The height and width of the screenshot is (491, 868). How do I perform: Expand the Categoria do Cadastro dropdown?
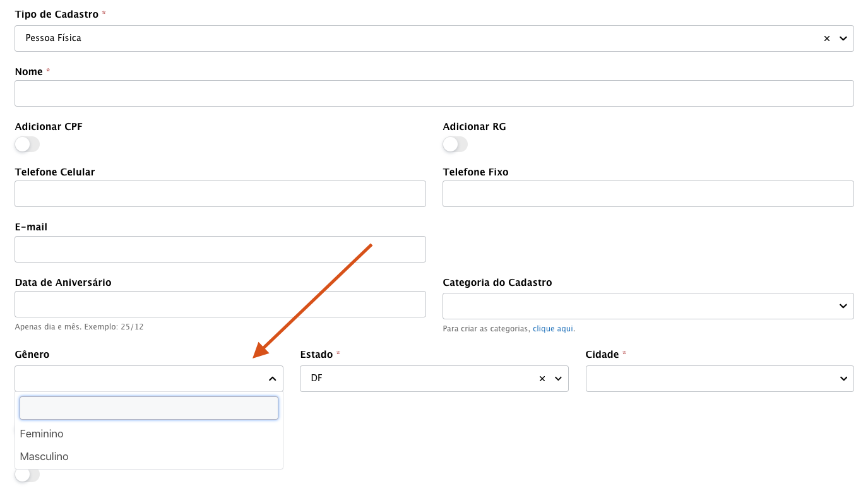[843, 306]
